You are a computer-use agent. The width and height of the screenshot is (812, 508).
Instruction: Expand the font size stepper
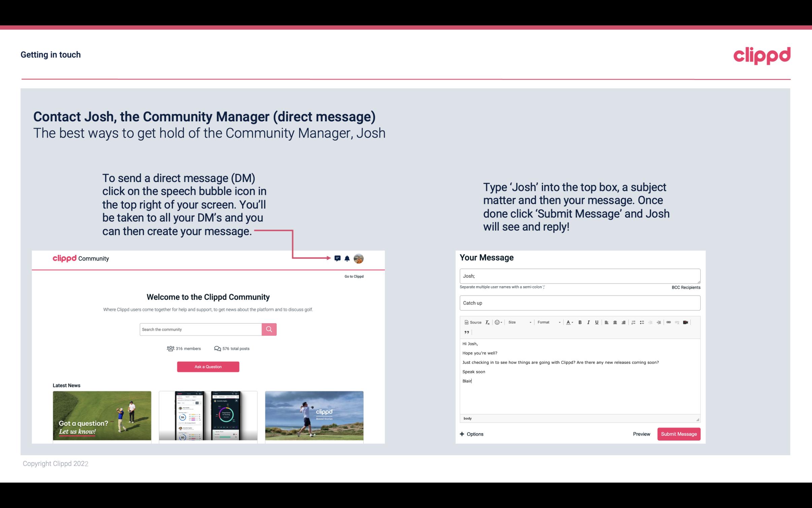click(530, 322)
